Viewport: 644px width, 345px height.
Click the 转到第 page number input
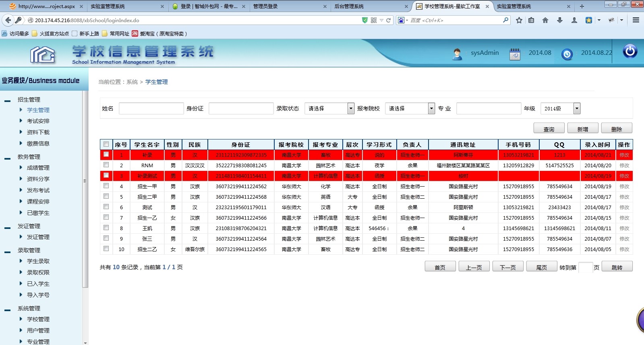point(585,267)
